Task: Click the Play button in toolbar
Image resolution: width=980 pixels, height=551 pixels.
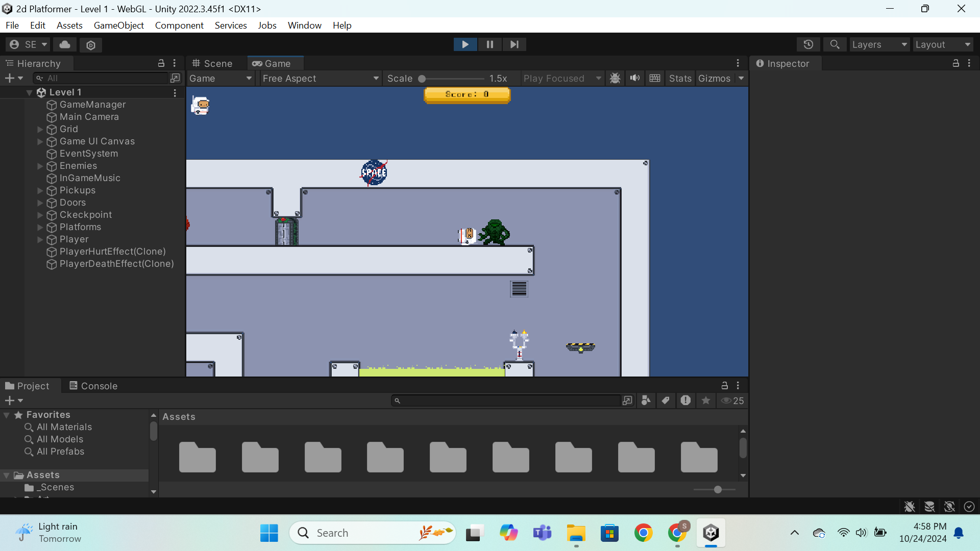Action: click(465, 44)
